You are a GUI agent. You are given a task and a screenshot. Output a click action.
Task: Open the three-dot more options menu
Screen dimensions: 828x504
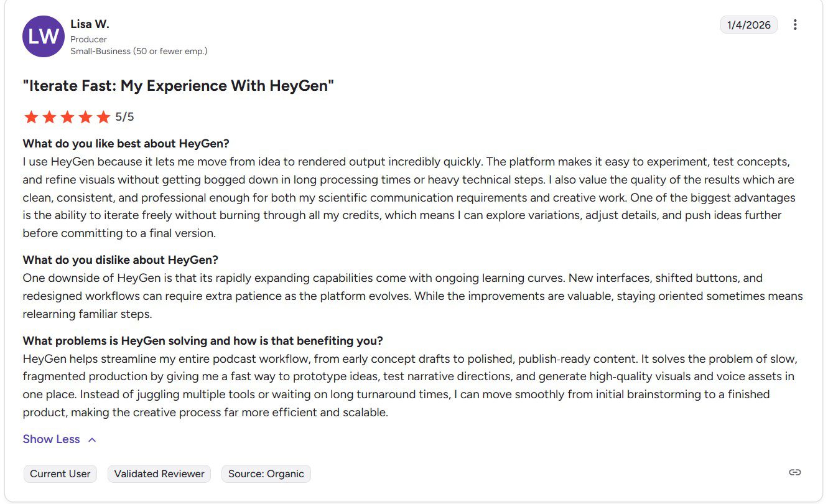[795, 25]
